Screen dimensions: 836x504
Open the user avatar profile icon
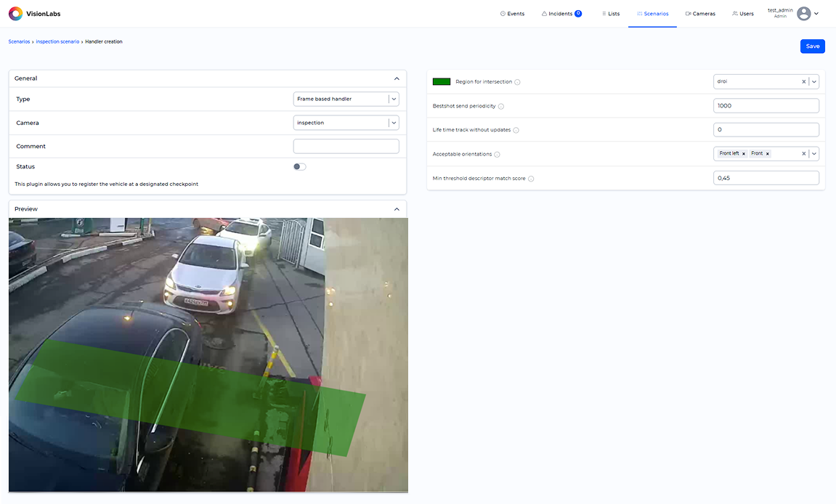803,14
